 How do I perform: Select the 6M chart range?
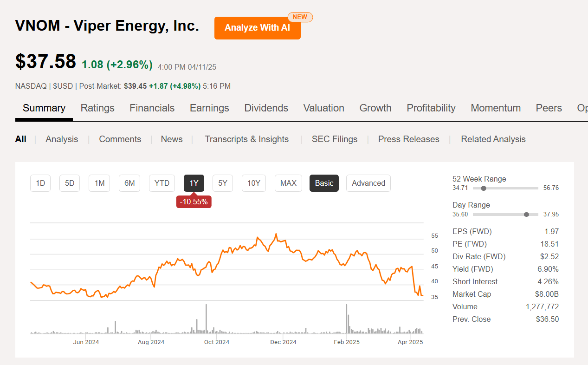coord(129,183)
